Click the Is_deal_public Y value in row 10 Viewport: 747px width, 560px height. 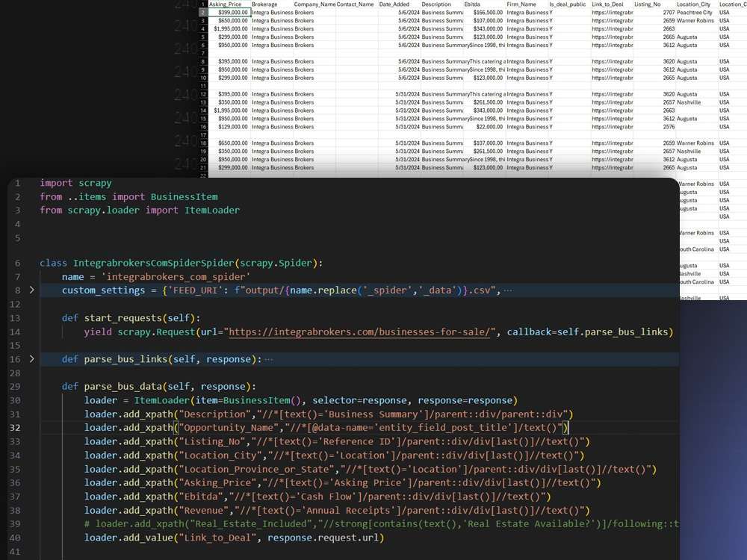[569, 78]
